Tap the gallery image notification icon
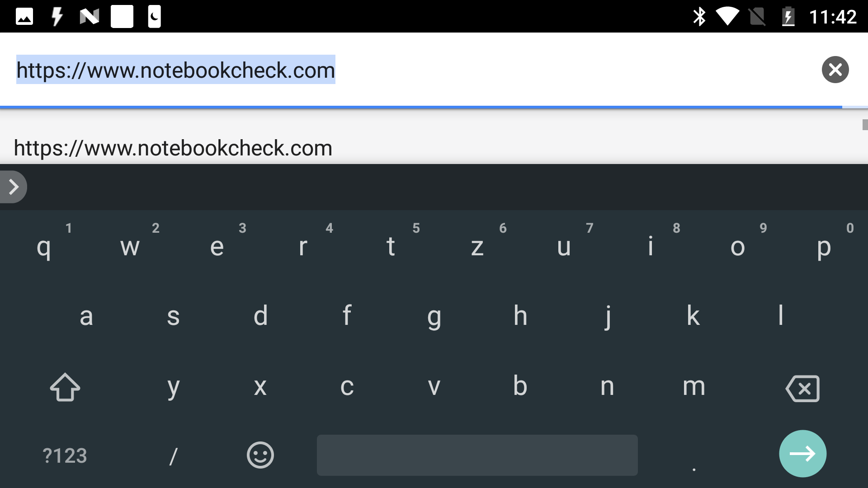Screen dimensions: 868x488 pyautogui.click(x=24, y=17)
